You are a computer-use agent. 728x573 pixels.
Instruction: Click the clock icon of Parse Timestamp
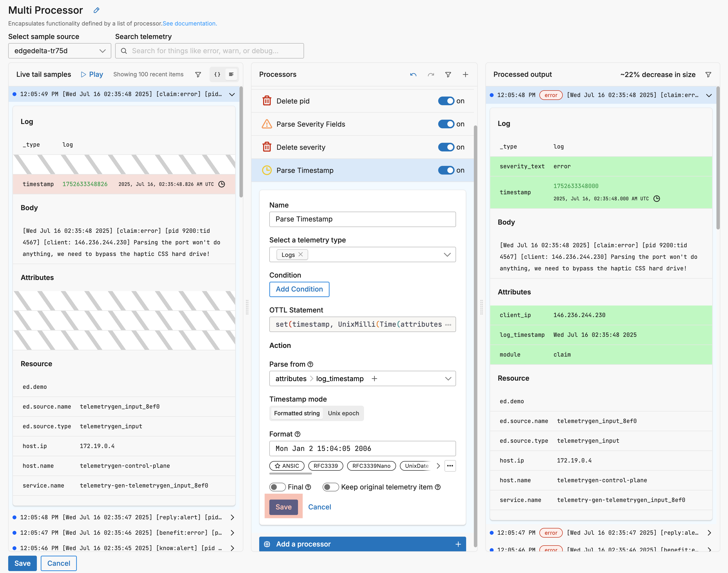(x=267, y=170)
